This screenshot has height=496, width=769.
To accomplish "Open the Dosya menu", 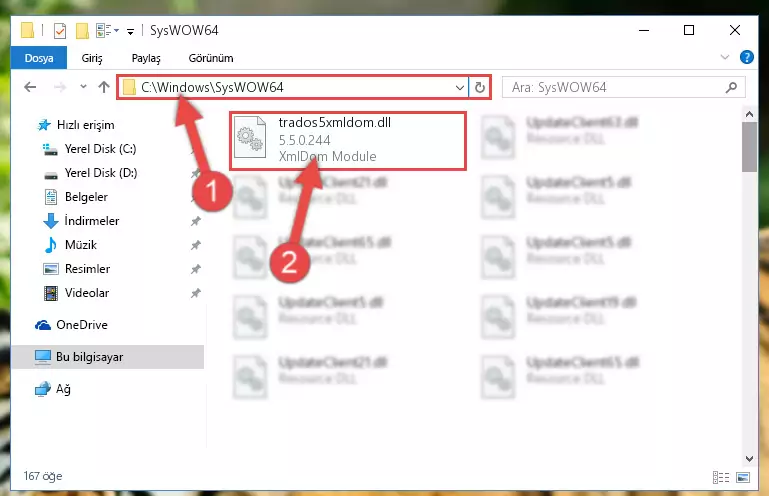I will (39, 58).
